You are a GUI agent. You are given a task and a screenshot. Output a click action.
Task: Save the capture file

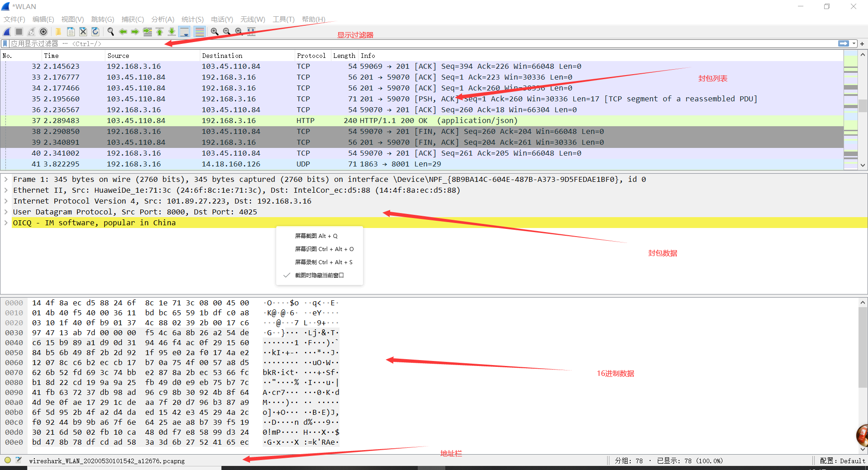tap(71, 32)
